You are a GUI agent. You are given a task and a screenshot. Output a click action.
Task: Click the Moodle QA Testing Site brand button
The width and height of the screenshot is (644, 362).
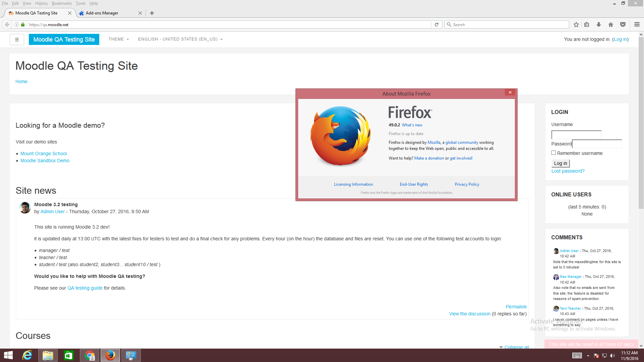(64, 40)
